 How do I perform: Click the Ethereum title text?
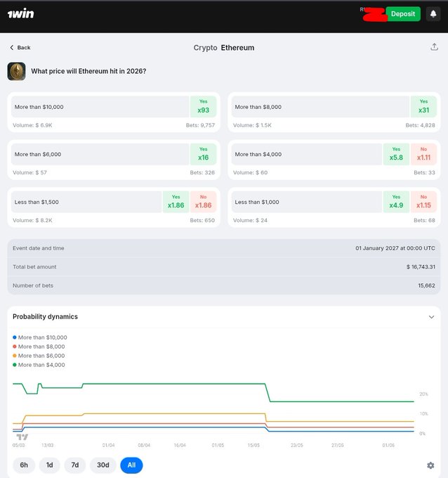click(x=237, y=48)
